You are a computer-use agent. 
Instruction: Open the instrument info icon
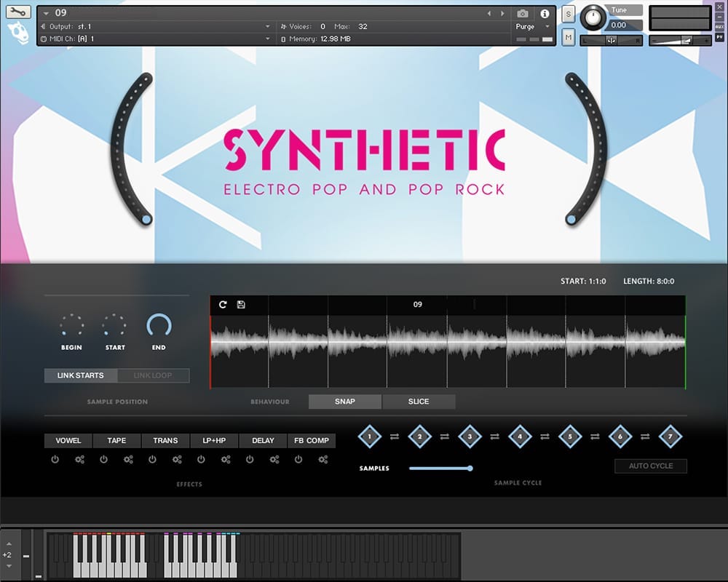pos(544,13)
